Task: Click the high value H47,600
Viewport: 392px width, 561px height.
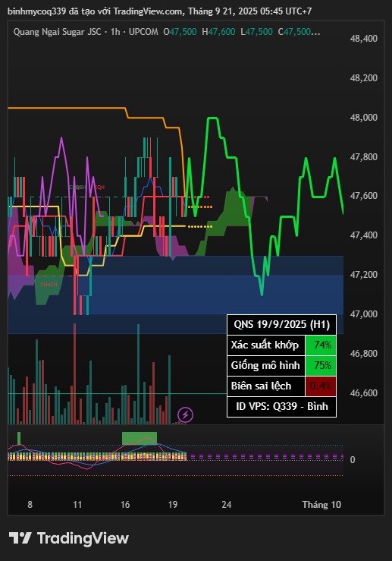Action: click(x=218, y=32)
